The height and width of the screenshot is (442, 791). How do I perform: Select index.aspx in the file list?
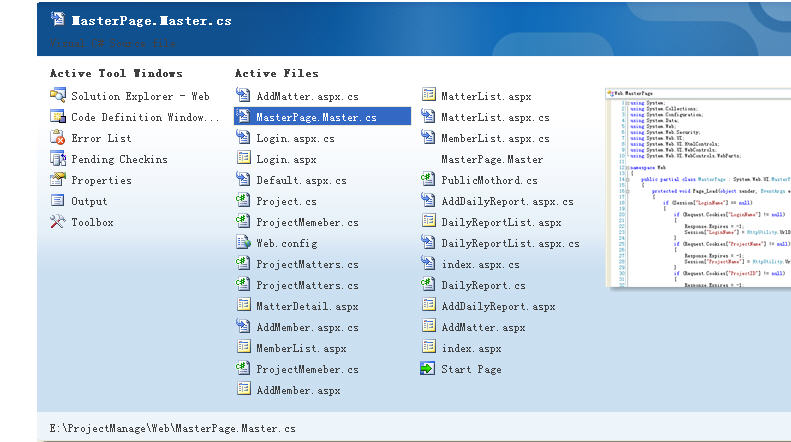coord(471,349)
